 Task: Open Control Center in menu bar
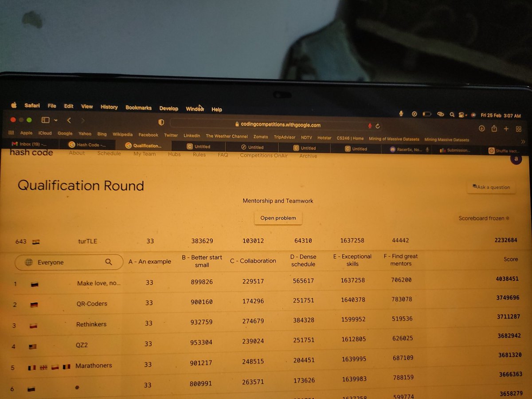[x=462, y=114]
